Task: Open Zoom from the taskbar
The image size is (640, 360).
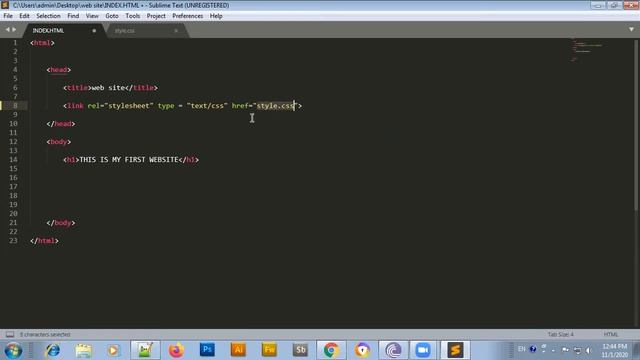Action: pos(423,350)
